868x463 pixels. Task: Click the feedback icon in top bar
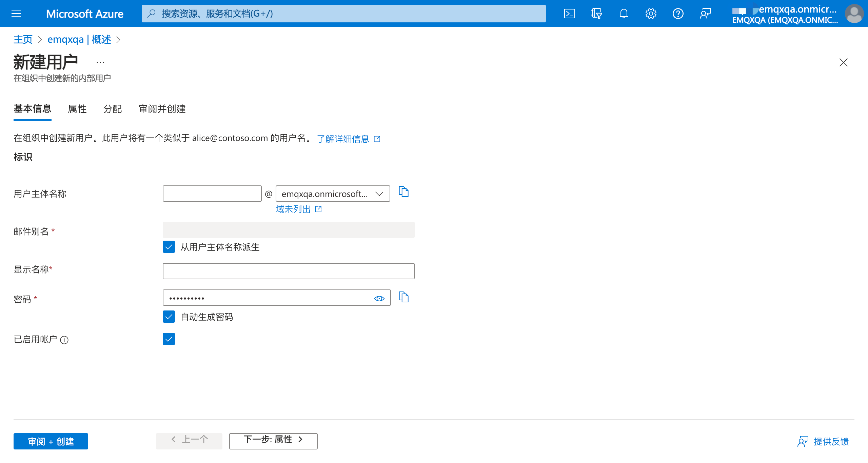pos(705,14)
